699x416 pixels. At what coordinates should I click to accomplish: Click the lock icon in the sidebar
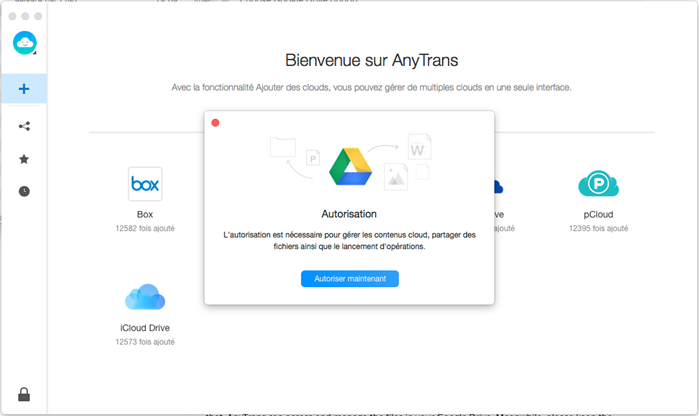tap(24, 394)
